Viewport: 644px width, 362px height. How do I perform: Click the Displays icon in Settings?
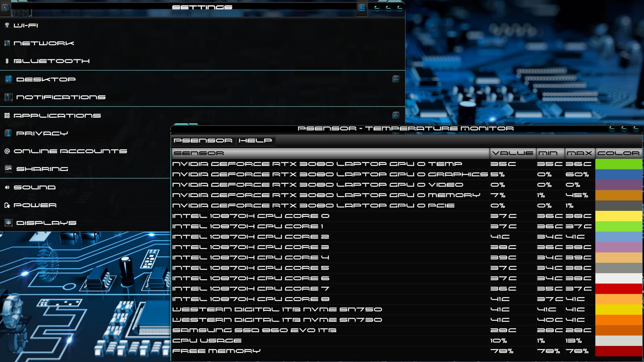[9, 223]
